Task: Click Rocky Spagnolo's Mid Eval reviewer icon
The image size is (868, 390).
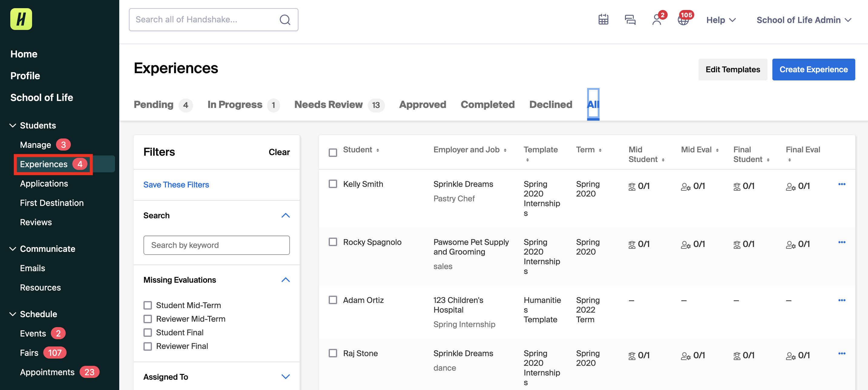Action: tap(686, 245)
